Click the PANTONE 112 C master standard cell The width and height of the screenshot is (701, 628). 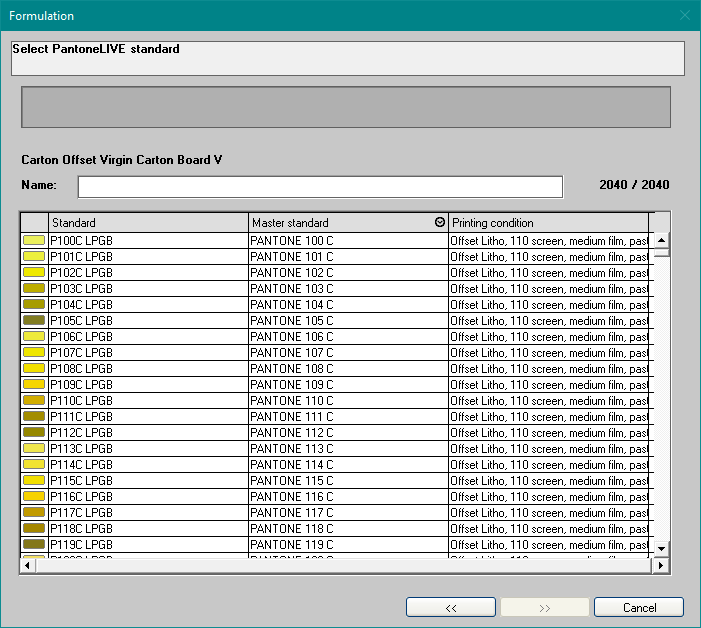pos(348,432)
